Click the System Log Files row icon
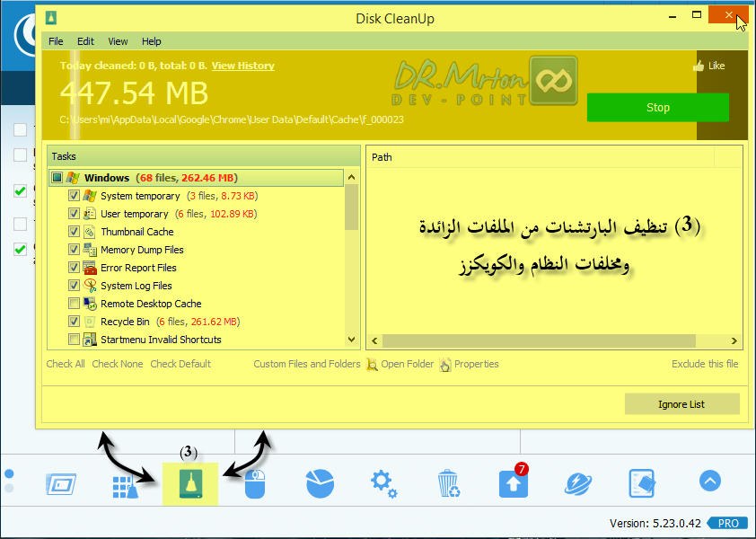Viewport: 756px width, 539px height. click(90, 286)
